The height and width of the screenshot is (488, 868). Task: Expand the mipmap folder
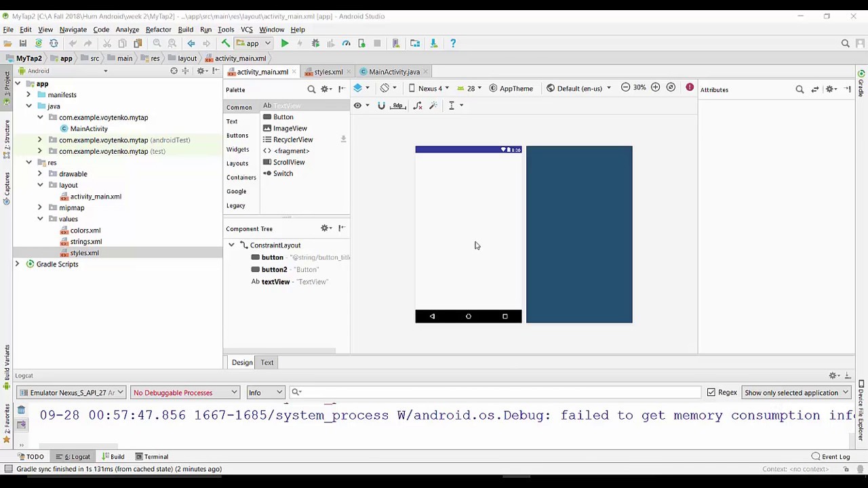(x=39, y=207)
